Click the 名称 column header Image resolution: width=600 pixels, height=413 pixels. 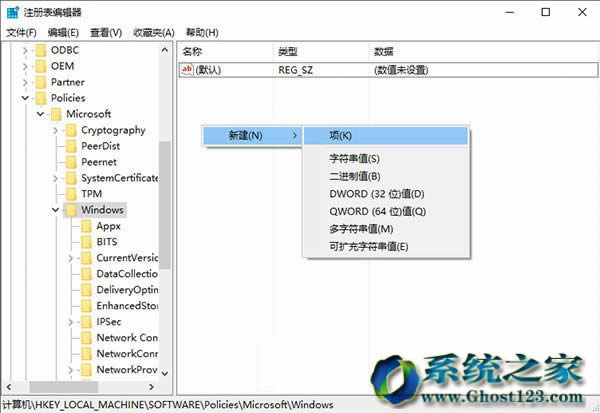193,50
